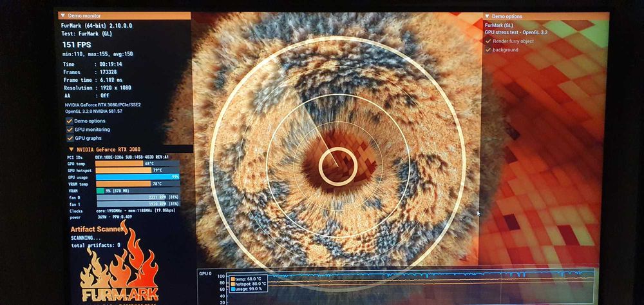Click the 'total artifacts: 0' text
Screen dimensions: 644x305
point(96,246)
